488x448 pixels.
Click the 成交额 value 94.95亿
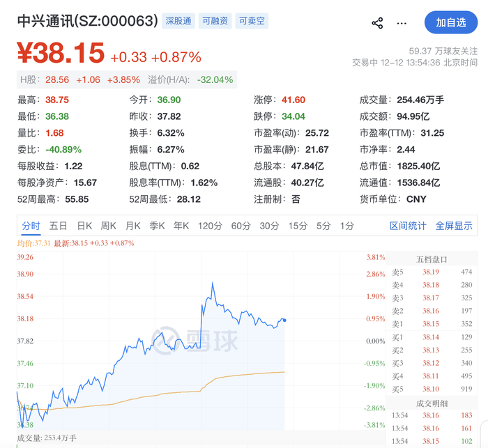(x=413, y=116)
